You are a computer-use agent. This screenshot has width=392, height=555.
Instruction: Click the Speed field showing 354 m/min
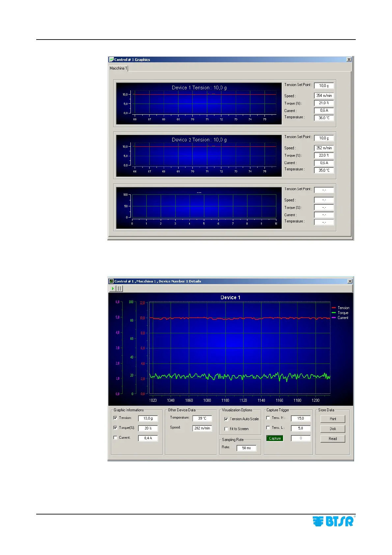point(324,96)
